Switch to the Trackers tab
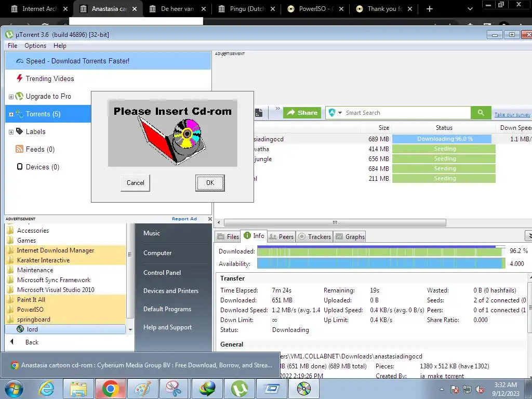Screen dimensions: 532x399 [314, 236]
